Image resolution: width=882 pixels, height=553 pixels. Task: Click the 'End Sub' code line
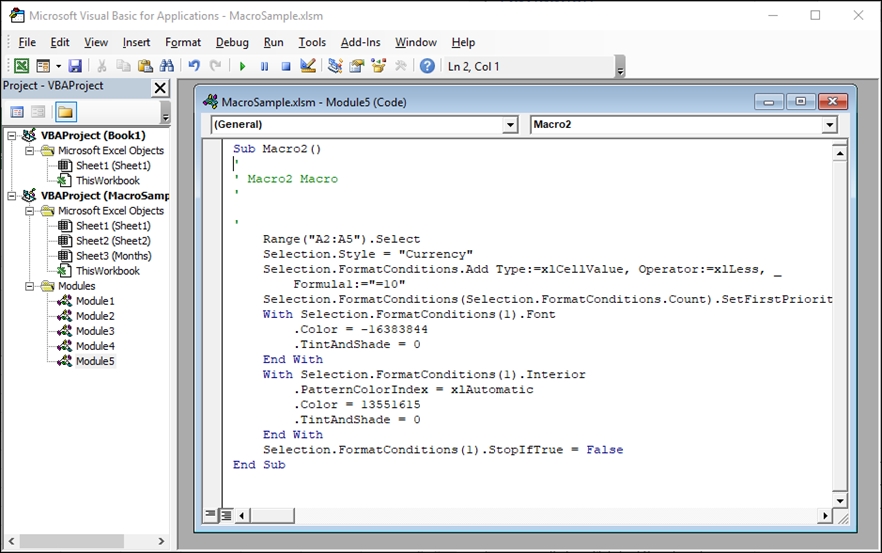coord(259,465)
